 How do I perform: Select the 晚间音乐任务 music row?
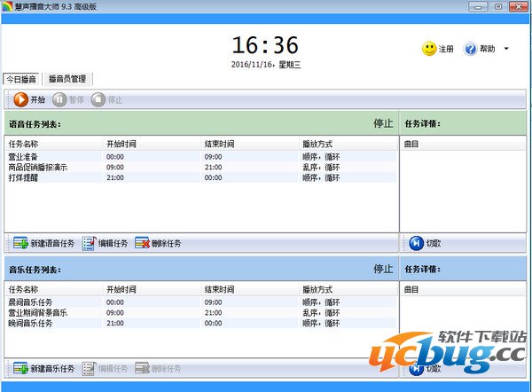coord(30,324)
